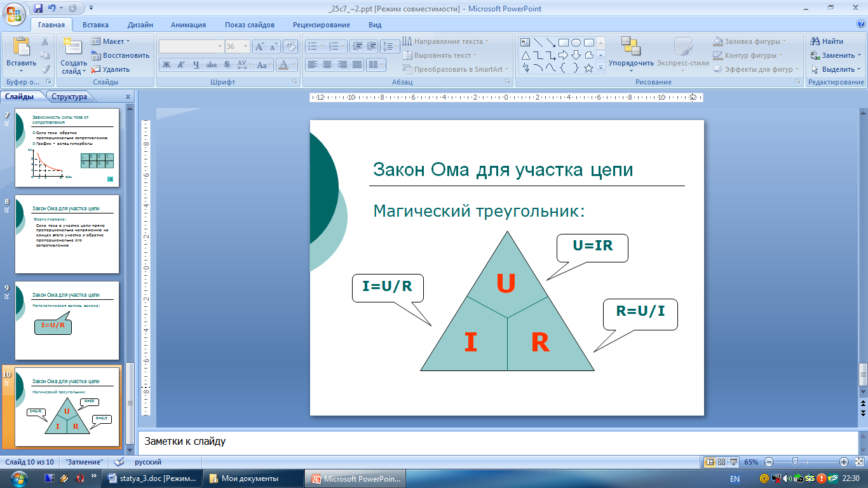Pick the text box shape in the shapes gallery
The image size is (868, 488).
[526, 43]
